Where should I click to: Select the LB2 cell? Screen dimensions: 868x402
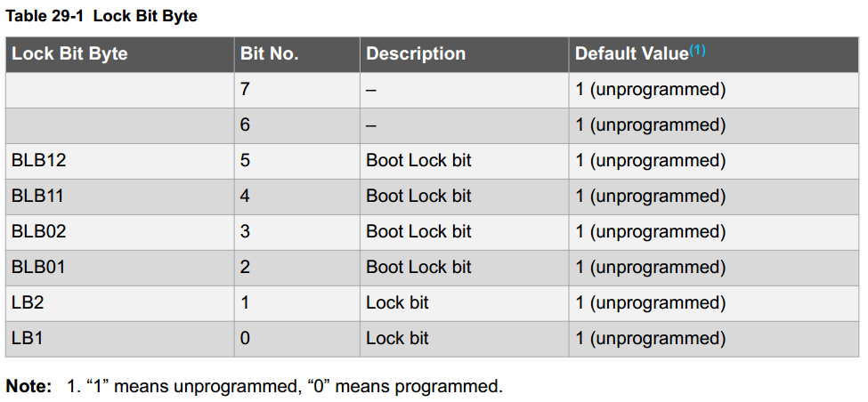coord(120,303)
